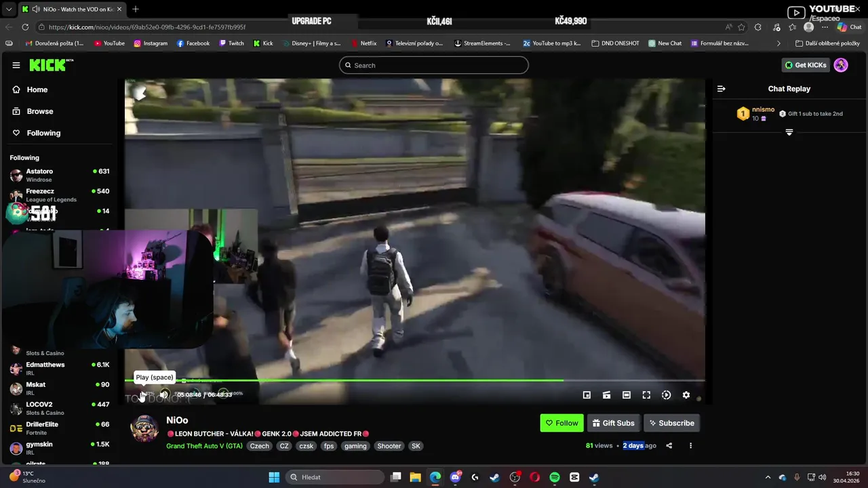Open LOCOV2's channel
Viewport: 868px width, 488px height.
[x=60, y=408]
